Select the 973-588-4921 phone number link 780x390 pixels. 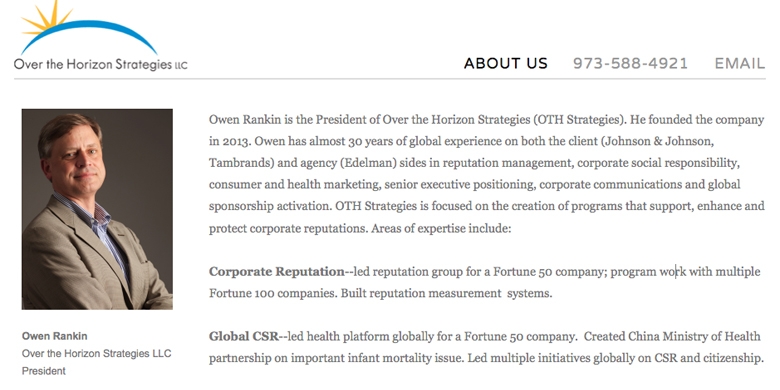pos(630,64)
